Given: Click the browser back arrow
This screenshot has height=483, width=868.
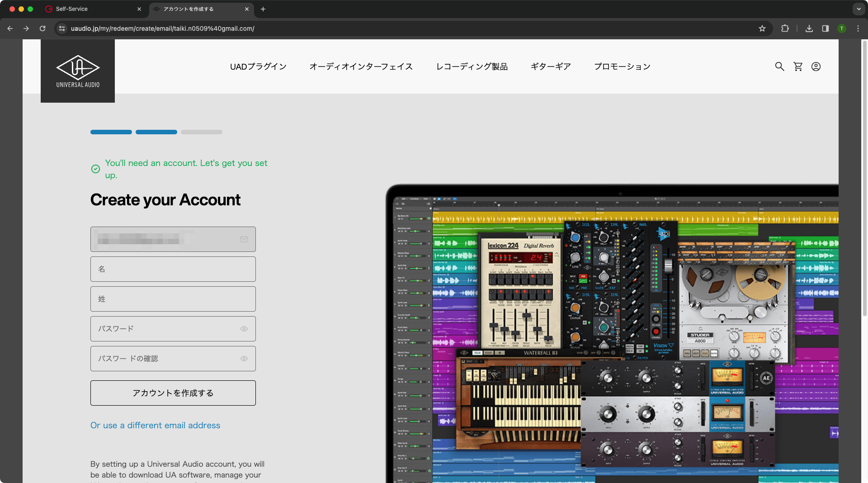Looking at the screenshot, I should pos(10,28).
